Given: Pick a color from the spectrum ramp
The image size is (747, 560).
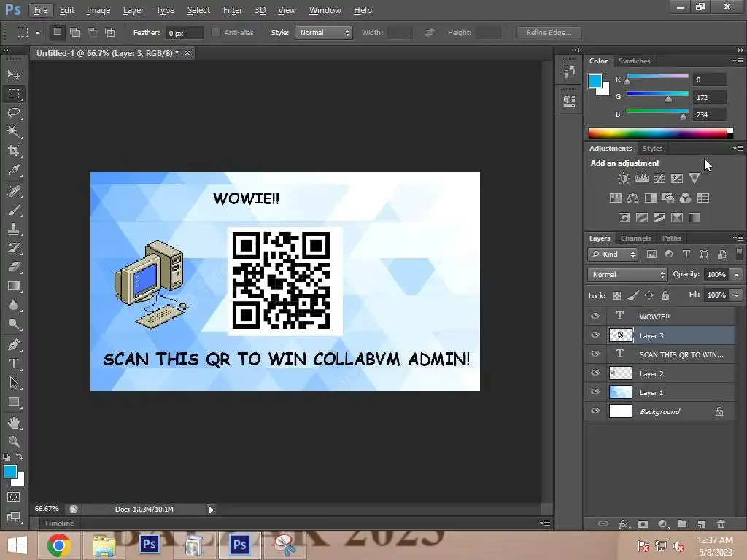Looking at the screenshot, I should coord(660,133).
